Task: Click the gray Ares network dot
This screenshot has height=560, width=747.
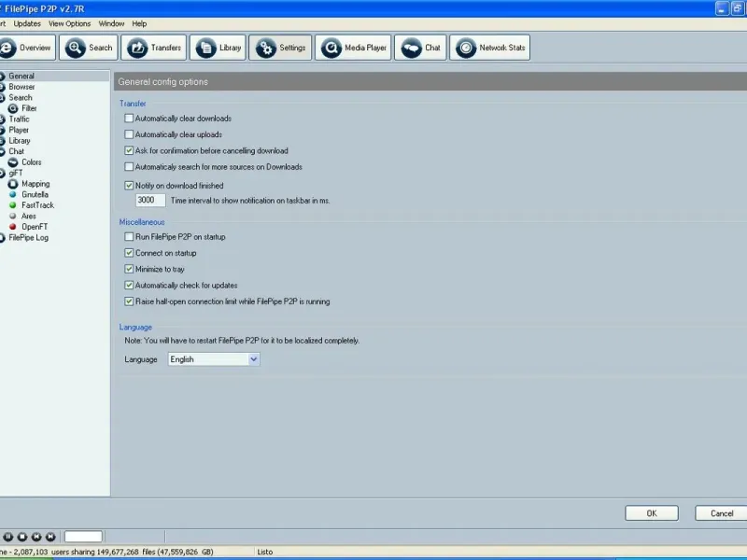Action: [x=13, y=216]
